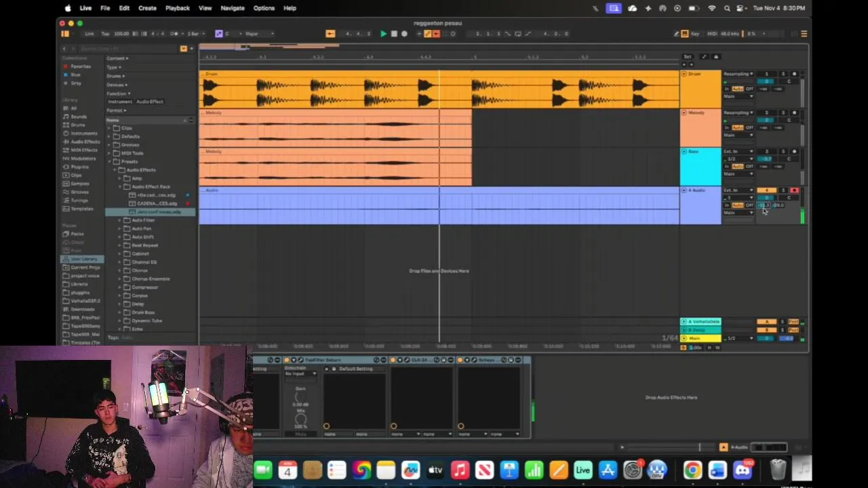Click the Stop button in transport
This screenshot has width=868, height=488.
pyautogui.click(x=394, y=34)
